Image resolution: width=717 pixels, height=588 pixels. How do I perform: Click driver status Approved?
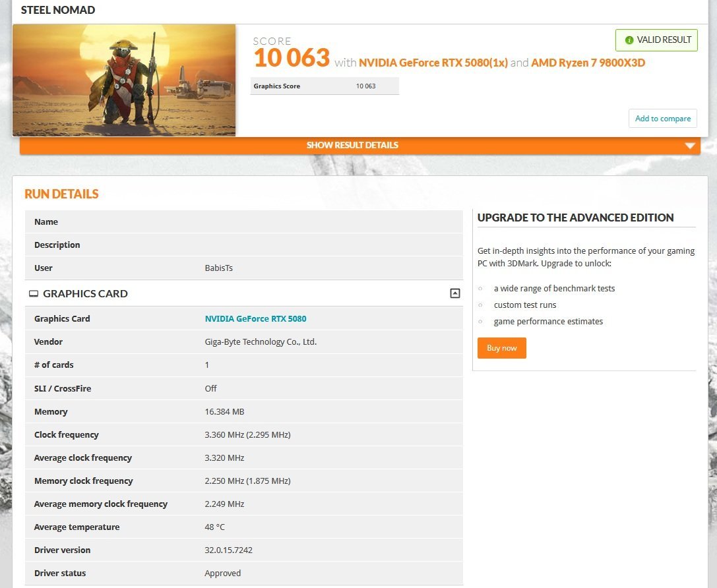pos(223,573)
